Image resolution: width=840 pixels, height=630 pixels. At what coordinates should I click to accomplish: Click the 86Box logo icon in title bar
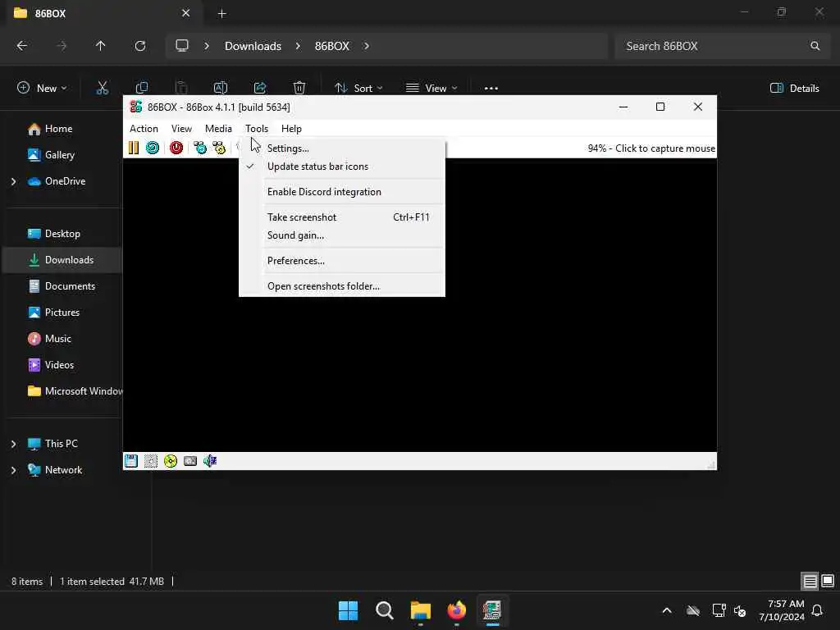coord(136,107)
